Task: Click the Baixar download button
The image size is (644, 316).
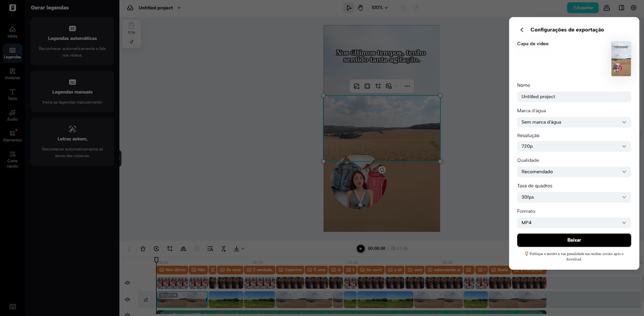Action: click(574, 240)
